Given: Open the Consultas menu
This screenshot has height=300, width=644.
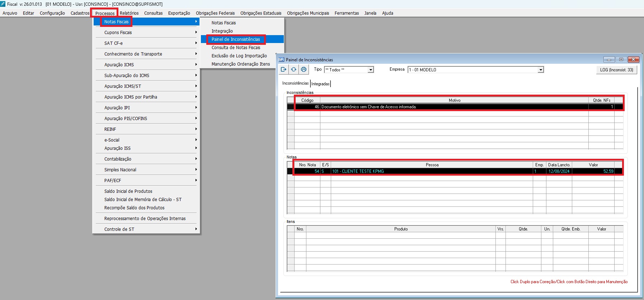Looking at the screenshot, I should coord(153,13).
